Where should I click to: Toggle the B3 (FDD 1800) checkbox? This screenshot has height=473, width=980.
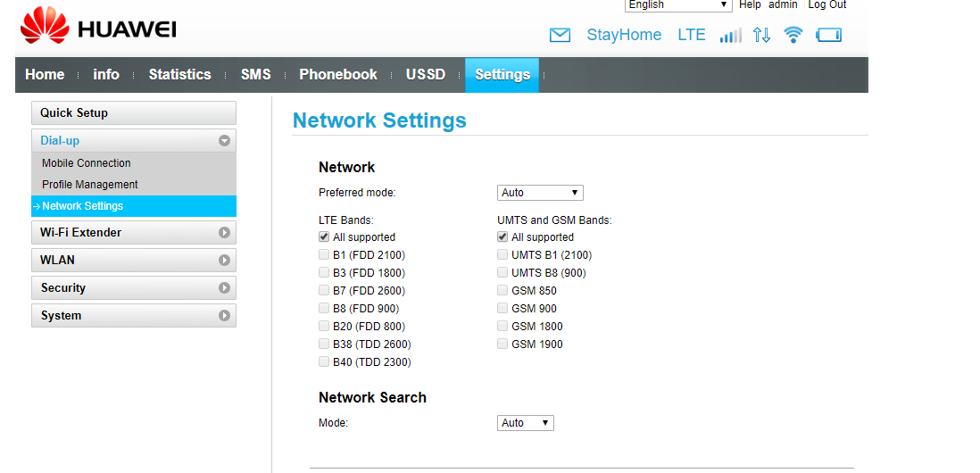(324, 273)
